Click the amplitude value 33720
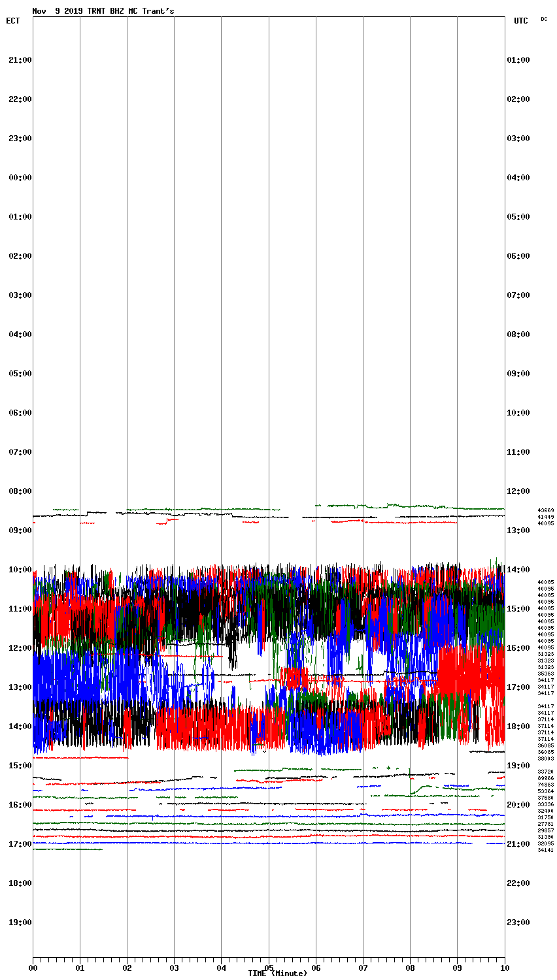 coord(546,772)
